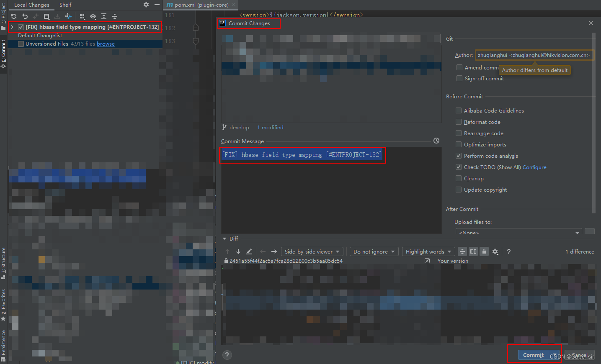Open commit message history clock icon

[436, 141]
